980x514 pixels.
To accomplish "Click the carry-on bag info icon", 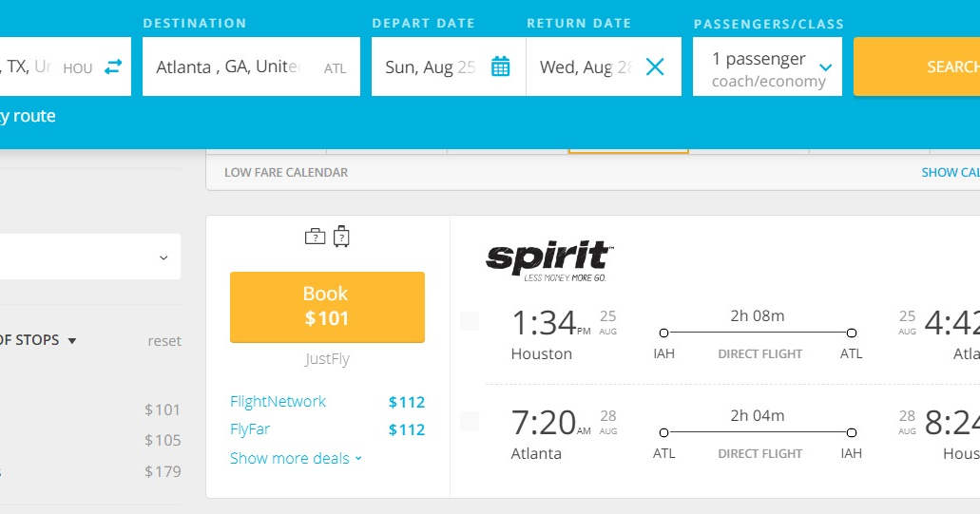I will pyautogui.click(x=315, y=237).
